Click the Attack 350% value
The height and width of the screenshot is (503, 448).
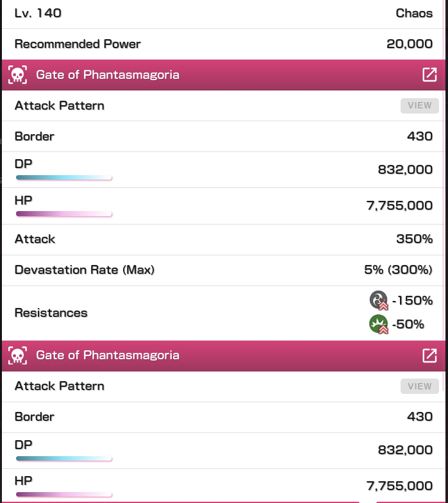click(414, 239)
